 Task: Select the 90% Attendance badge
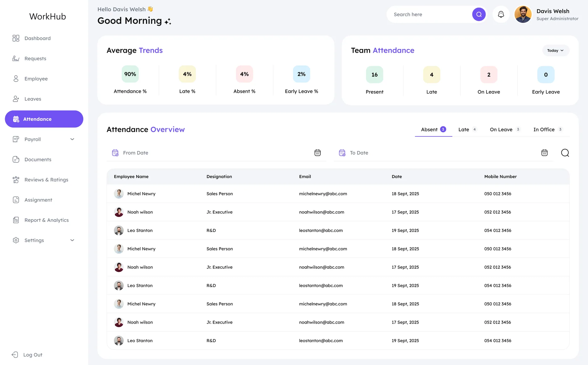(130, 74)
